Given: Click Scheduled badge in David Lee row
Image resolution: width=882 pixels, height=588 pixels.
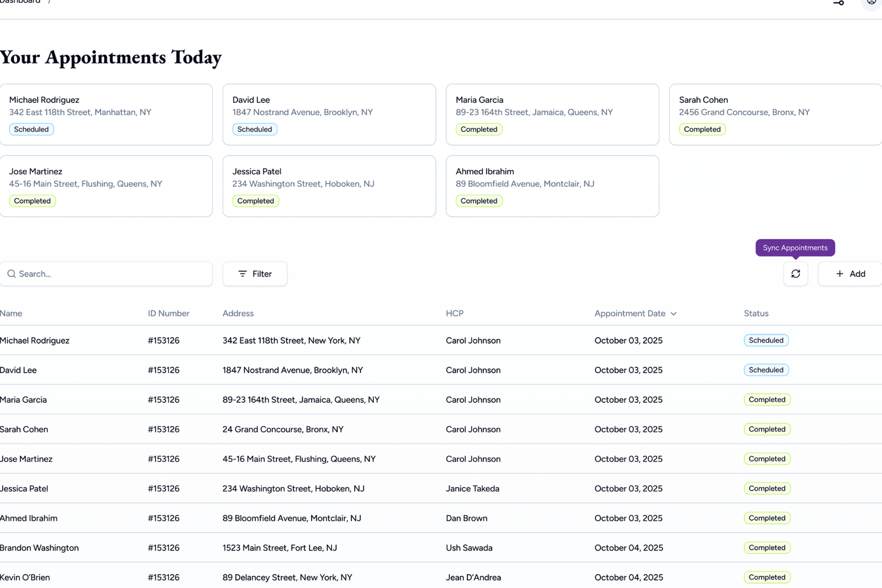Looking at the screenshot, I should pyautogui.click(x=766, y=370).
